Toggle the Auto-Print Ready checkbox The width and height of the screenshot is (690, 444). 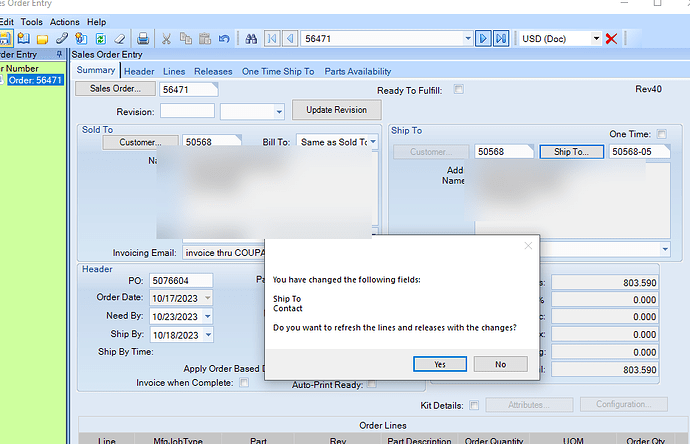click(x=372, y=384)
